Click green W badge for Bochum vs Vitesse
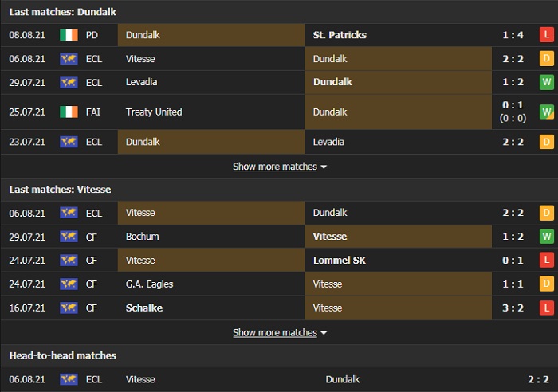Image resolution: width=558 pixels, height=392 pixels. point(546,237)
